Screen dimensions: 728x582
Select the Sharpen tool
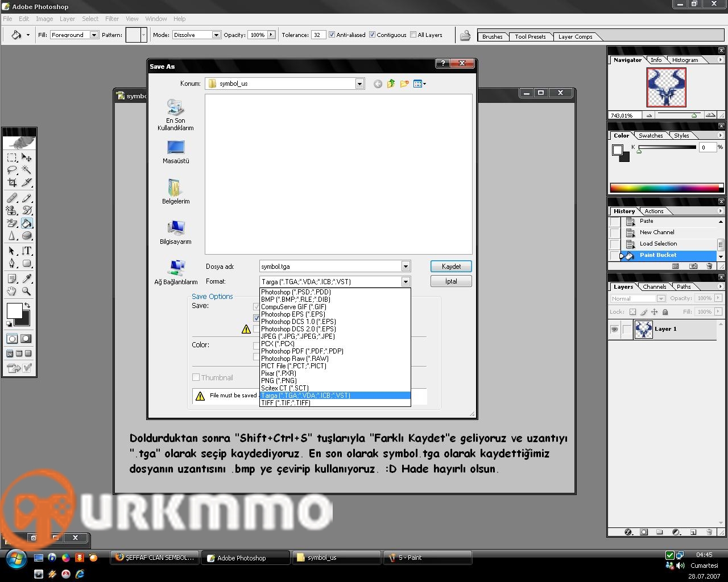pos(12,235)
